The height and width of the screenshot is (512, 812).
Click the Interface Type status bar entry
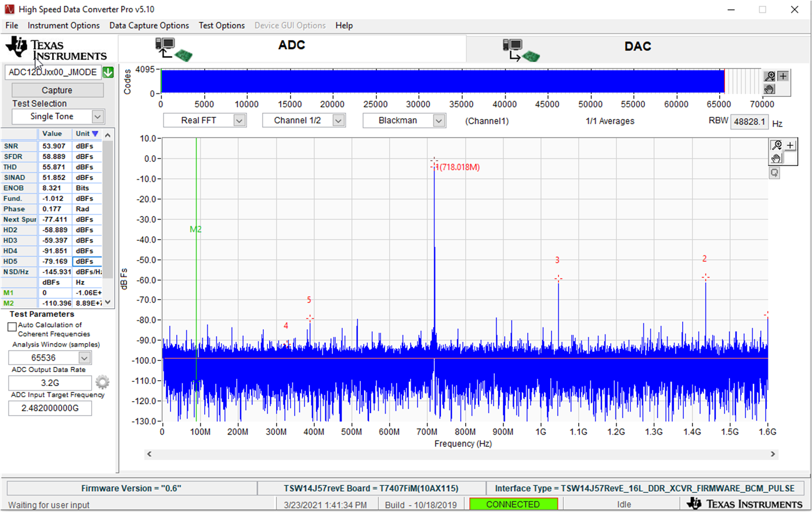coord(644,488)
